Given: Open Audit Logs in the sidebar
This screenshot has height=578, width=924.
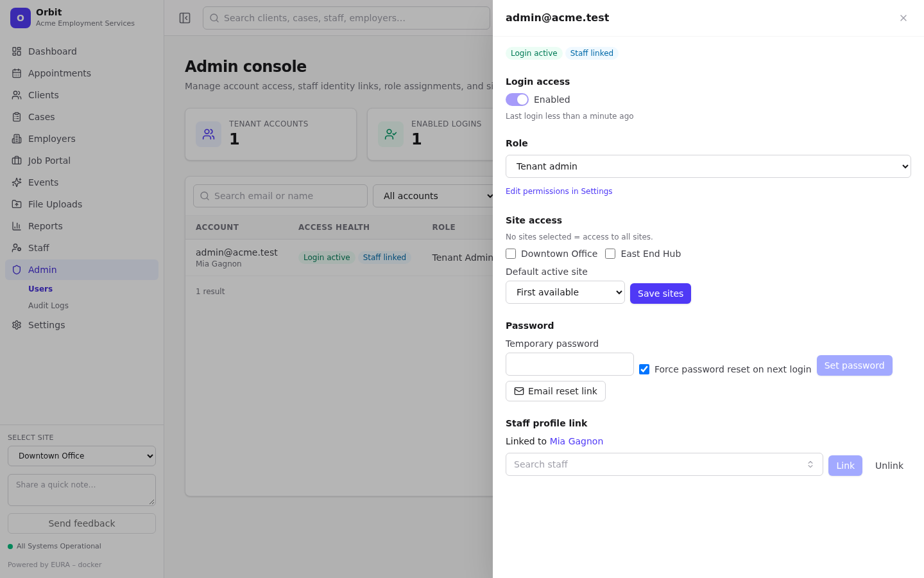Looking at the screenshot, I should [48, 306].
